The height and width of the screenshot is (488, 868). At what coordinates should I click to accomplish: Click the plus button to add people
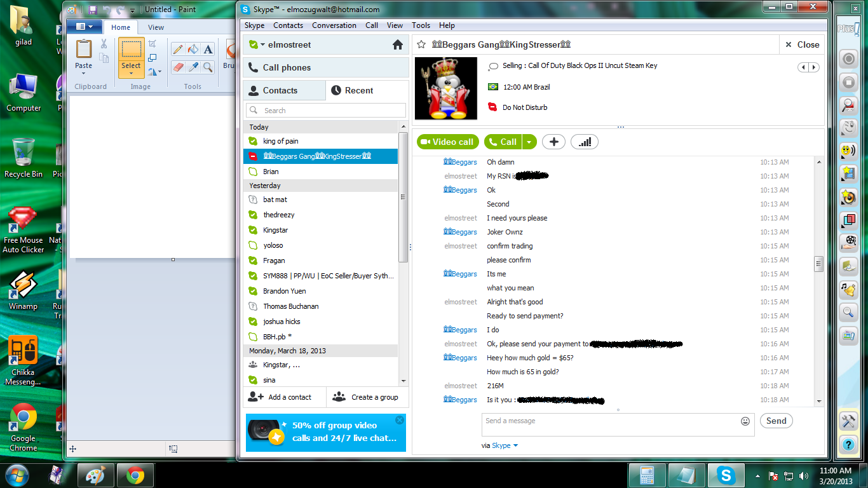coord(553,142)
